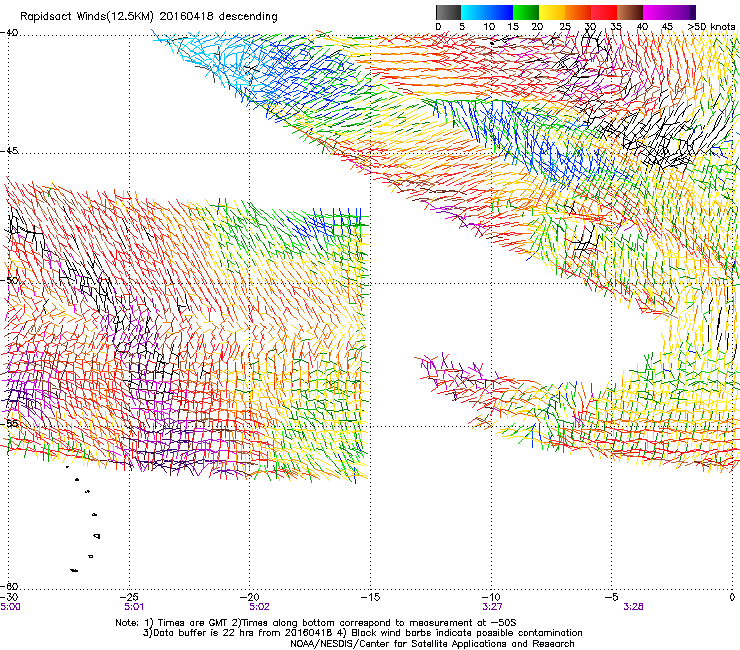Viewport: 740px width, 650px height.
Task: Click the magenta 40-45 knots color segment
Action: [x=656, y=12]
